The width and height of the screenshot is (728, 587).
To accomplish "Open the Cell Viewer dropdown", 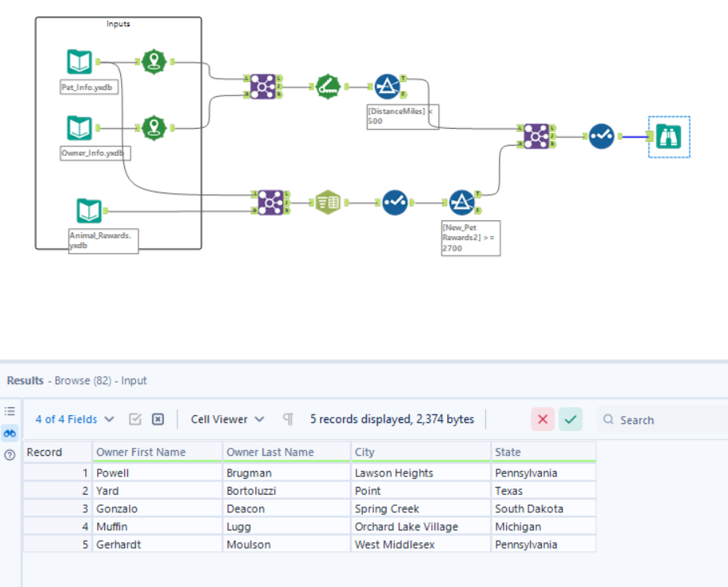I will point(228,419).
